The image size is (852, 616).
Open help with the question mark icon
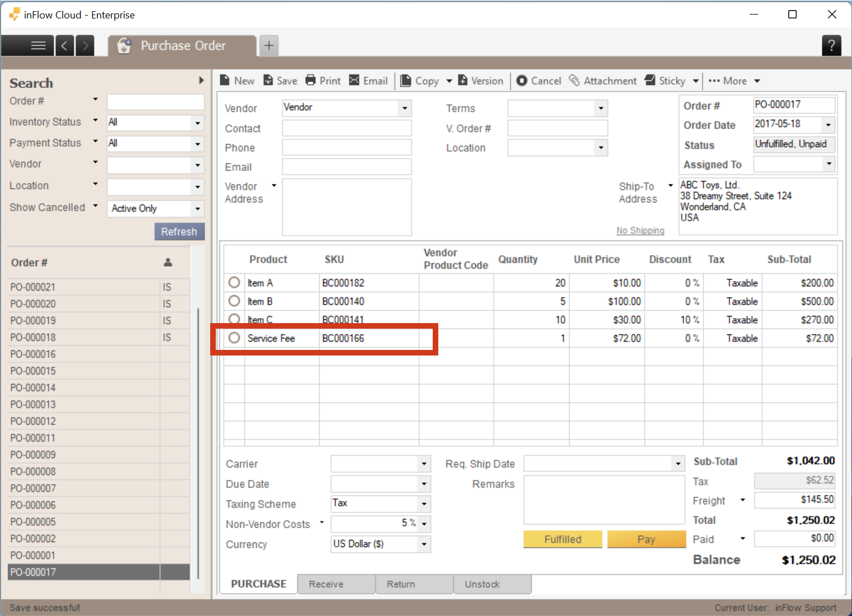(831, 45)
